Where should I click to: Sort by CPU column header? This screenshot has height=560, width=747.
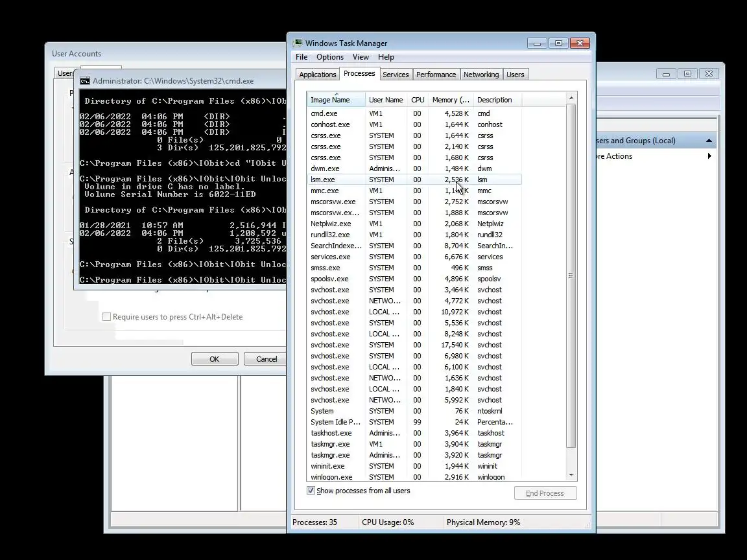point(418,100)
